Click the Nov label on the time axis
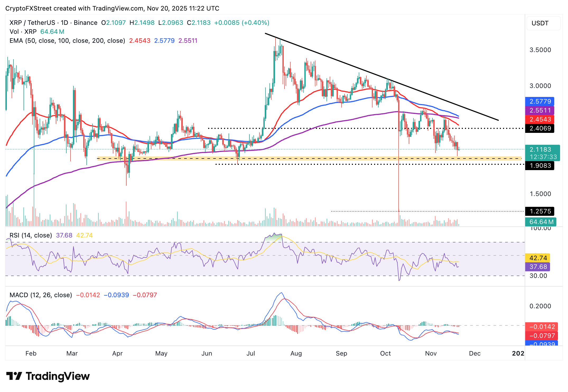The image size is (568, 392). pos(431,353)
